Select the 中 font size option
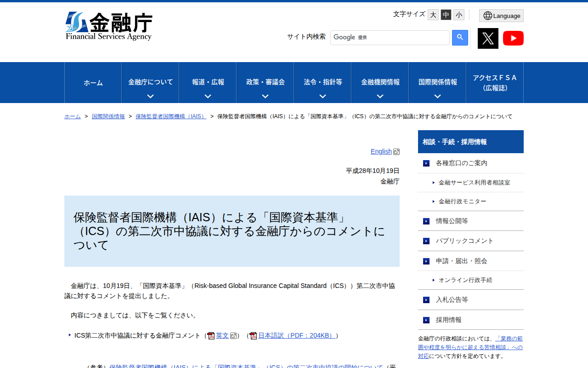588x368 pixels. point(446,14)
